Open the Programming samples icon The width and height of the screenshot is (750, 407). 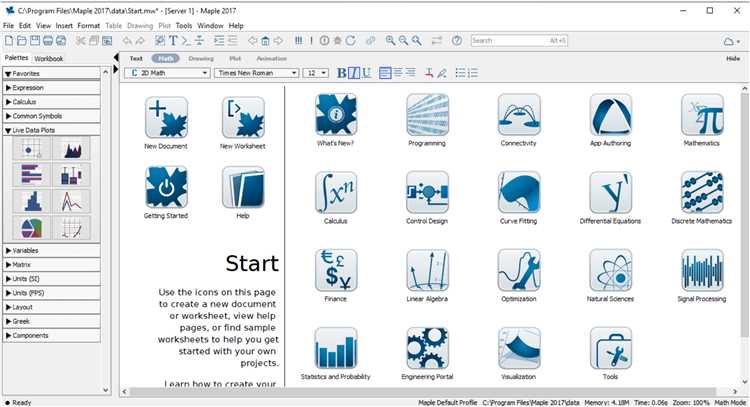pos(427,115)
